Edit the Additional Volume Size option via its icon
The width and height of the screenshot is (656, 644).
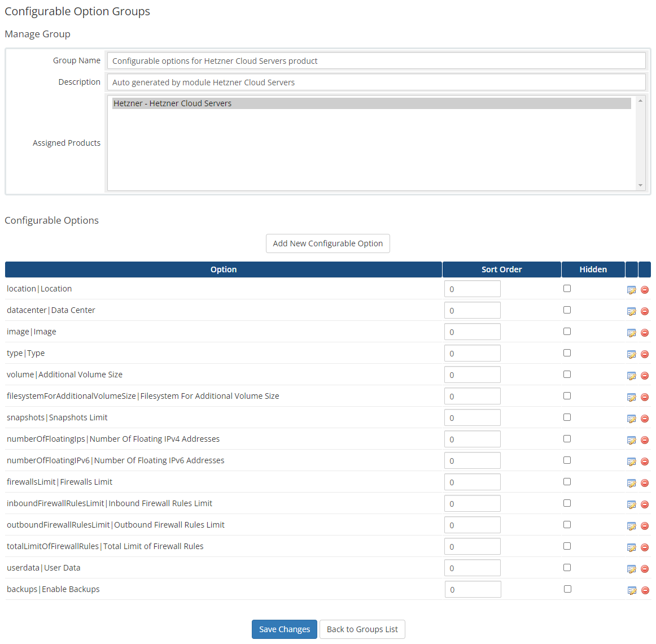tap(632, 375)
